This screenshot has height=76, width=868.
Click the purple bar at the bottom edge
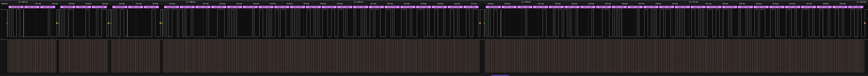tap(500, 75)
